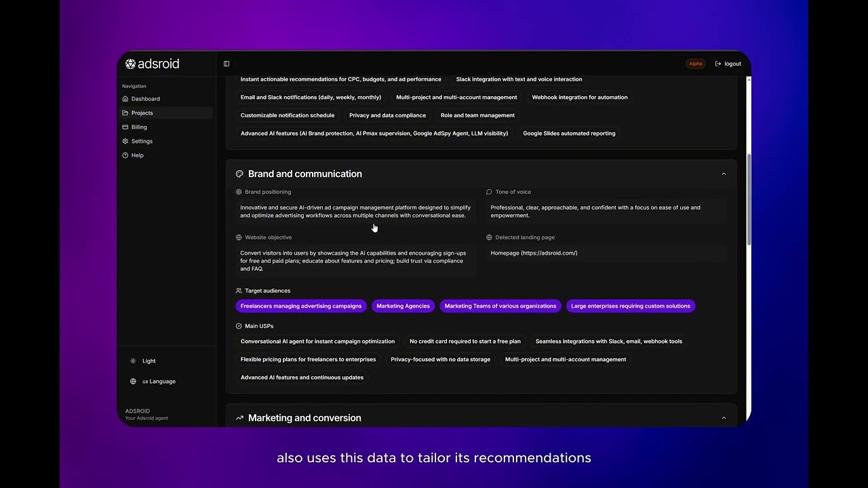The width and height of the screenshot is (868, 488).
Task: Select Marketing Teams of various organizations tag
Action: (x=500, y=306)
